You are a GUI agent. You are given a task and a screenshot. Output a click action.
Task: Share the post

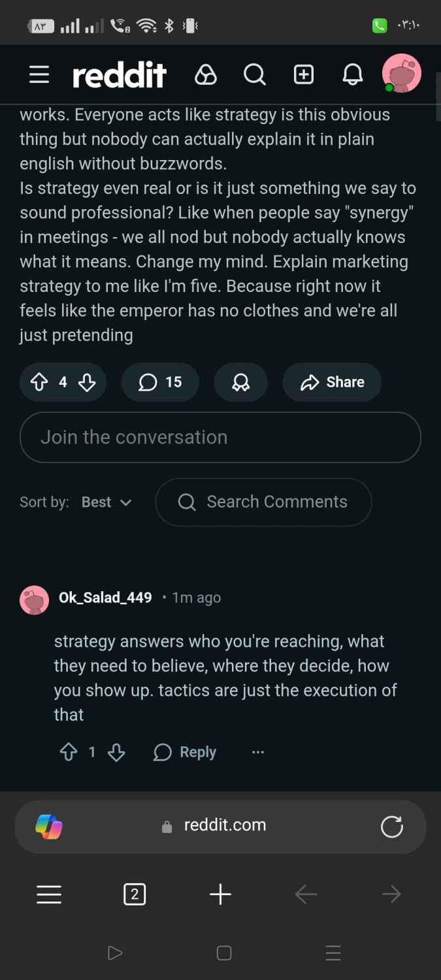tap(332, 382)
